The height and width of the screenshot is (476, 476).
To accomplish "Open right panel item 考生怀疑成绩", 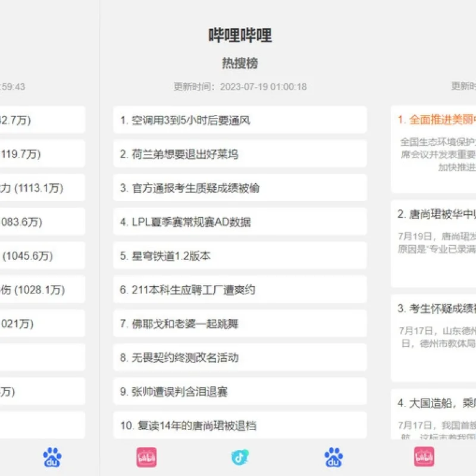I will 433,338.
